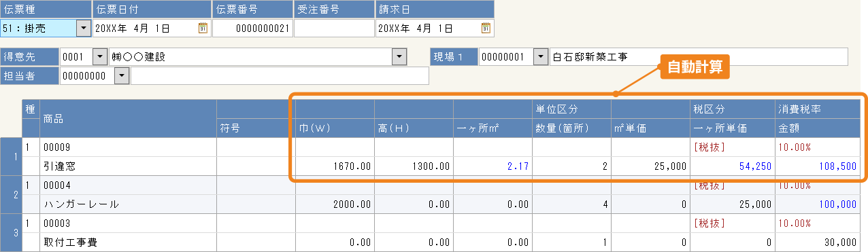Expand the 伝票種 dropdown
The image size is (868, 252).
coord(83,28)
